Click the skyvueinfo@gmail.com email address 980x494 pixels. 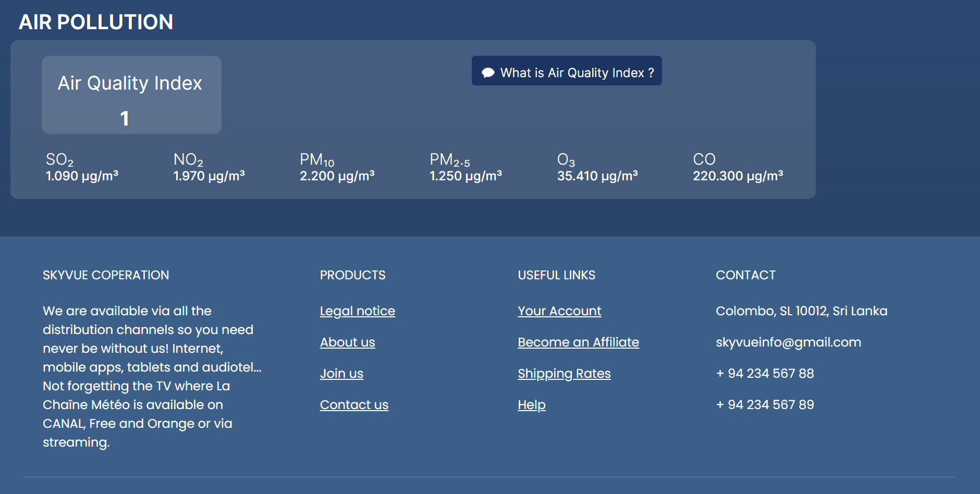coord(789,342)
